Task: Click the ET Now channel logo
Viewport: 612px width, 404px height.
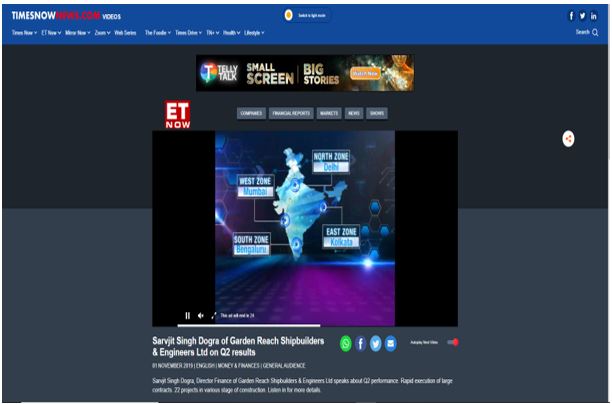Action: [178, 114]
